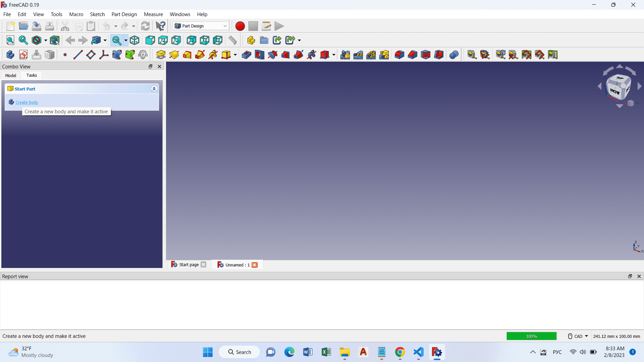Click the Create sketch icon
The width and height of the screenshot is (644, 362).
coord(23,55)
